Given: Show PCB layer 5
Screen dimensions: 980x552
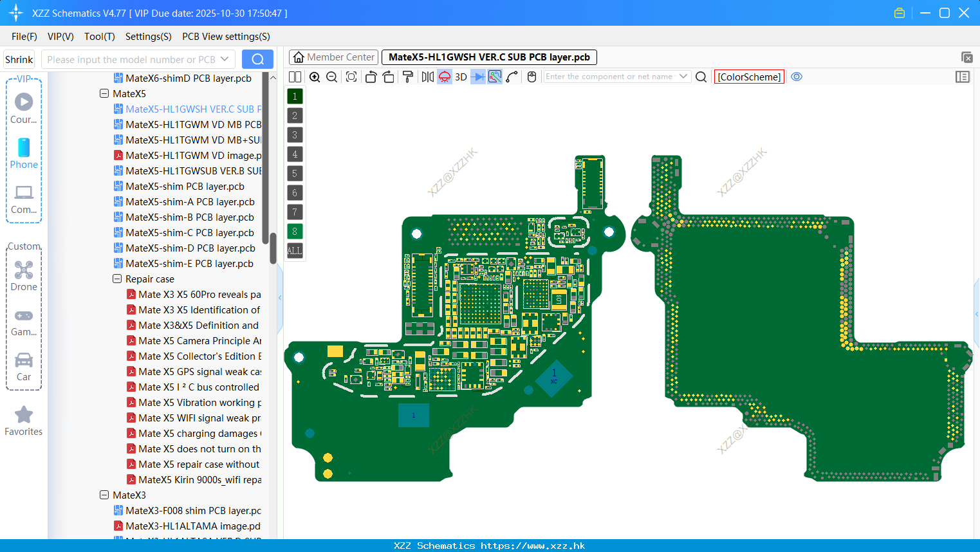Looking at the screenshot, I should [x=295, y=173].
